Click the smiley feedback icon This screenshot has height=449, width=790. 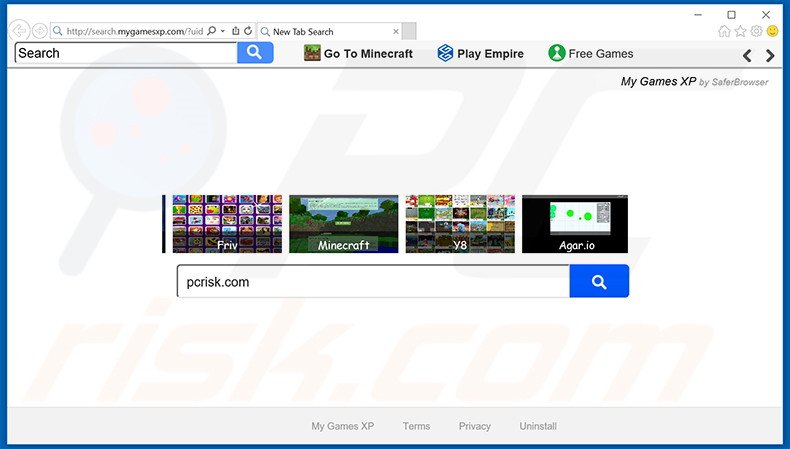click(772, 31)
